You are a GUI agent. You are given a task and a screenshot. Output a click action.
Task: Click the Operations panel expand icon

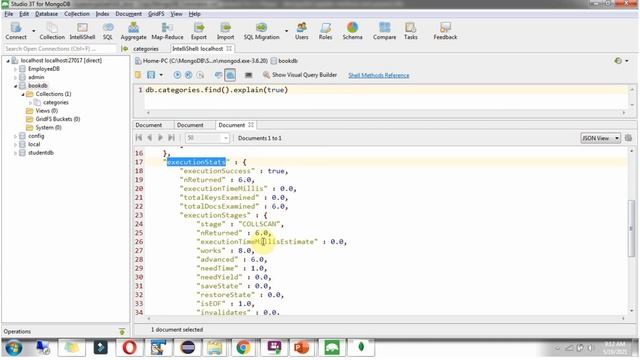point(122,331)
